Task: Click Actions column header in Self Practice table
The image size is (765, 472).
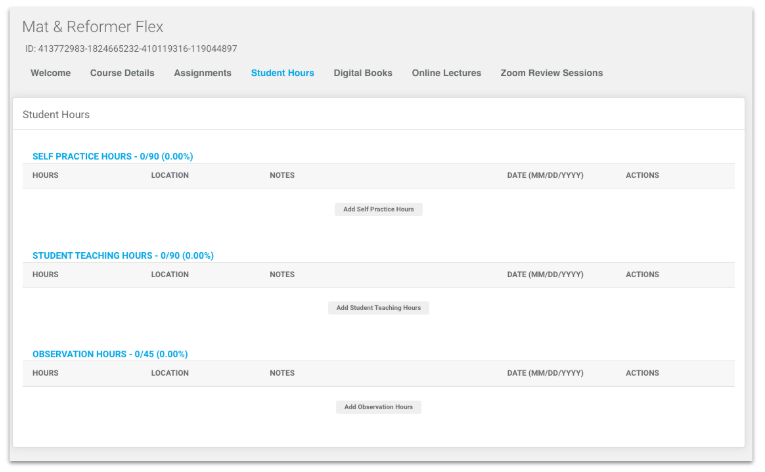Action: pos(642,175)
